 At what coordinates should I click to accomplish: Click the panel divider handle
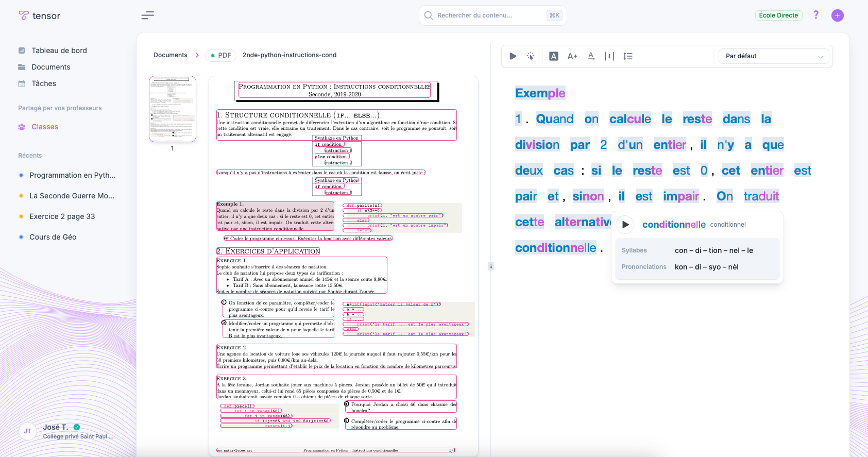[x=490, y=266]
